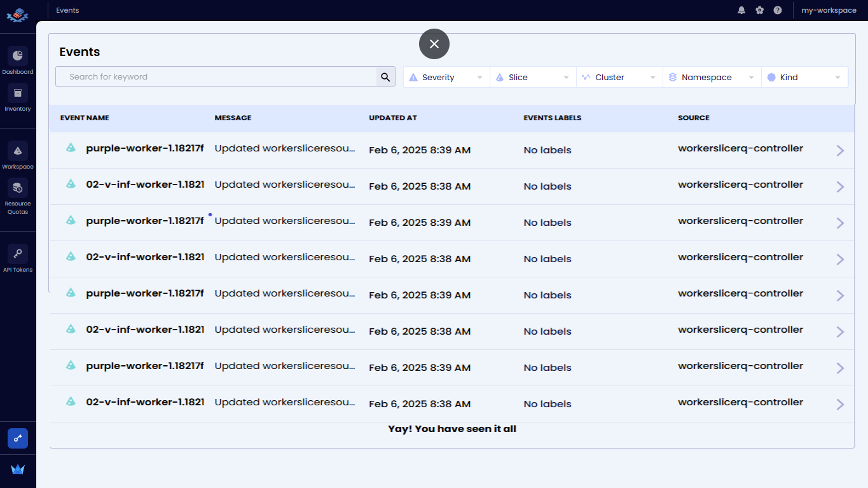Click the help question mark icon

[778, 10]
